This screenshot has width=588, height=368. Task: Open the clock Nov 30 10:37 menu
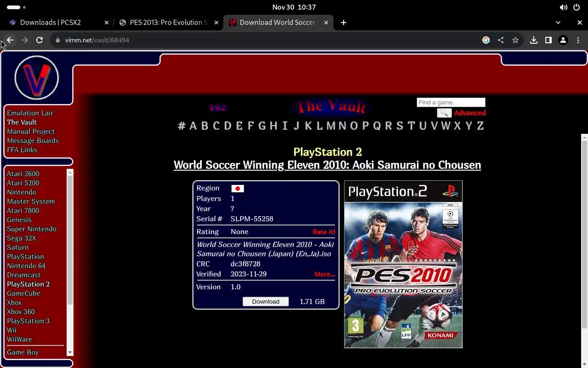click(294, 7)
